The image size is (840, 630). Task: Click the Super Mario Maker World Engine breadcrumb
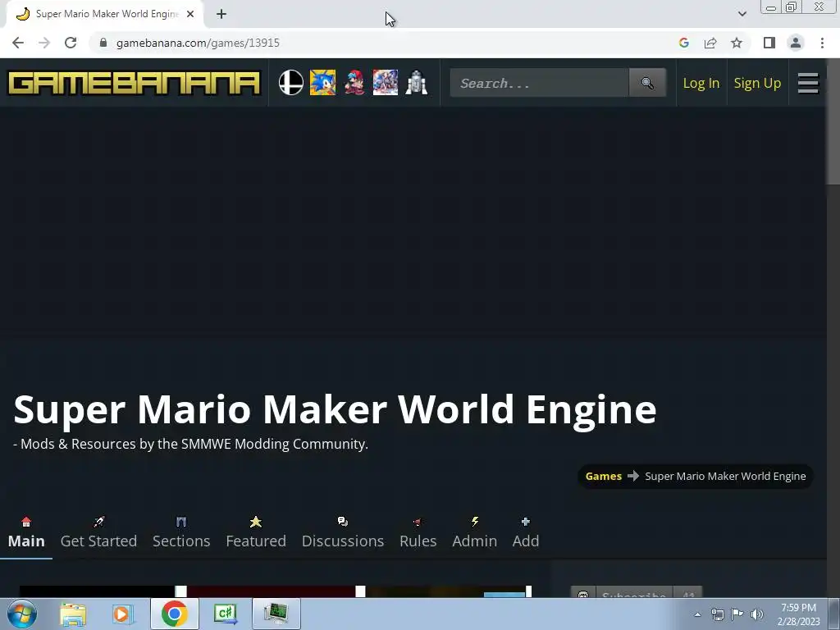click(x=725, y=477)
